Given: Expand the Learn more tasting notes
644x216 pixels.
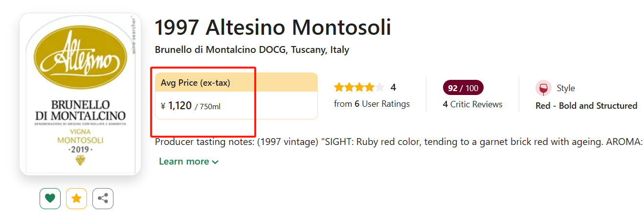Looking at the screenshot, I should pyautogui.click(x=188, y=162).
